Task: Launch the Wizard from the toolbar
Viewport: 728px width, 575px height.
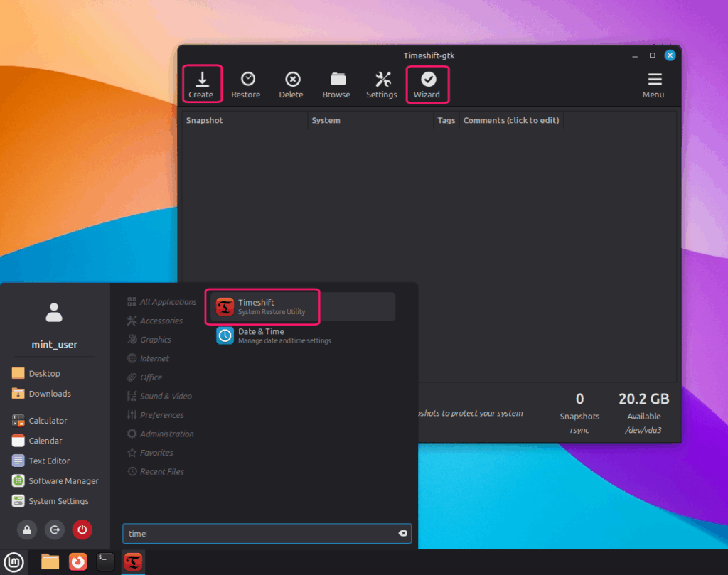Action: [x=427, y=85]
